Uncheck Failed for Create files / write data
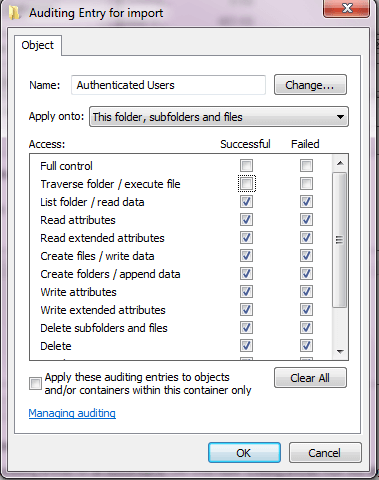 pos(306,255)
